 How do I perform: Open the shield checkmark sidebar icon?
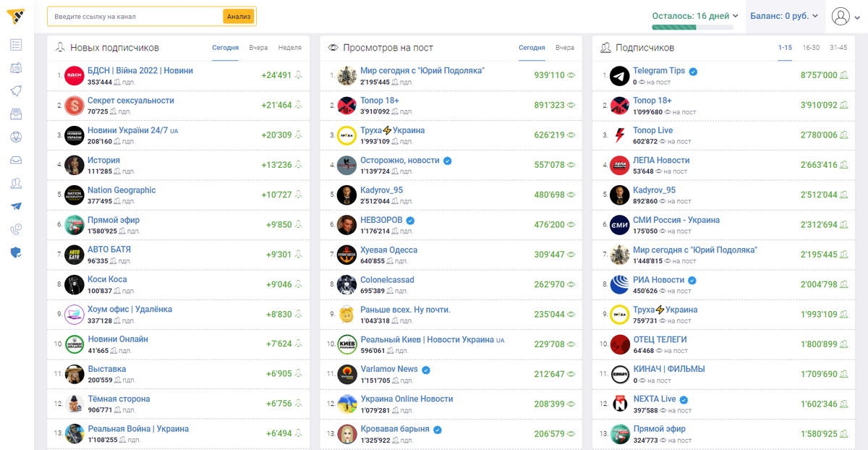pos(16,252)
